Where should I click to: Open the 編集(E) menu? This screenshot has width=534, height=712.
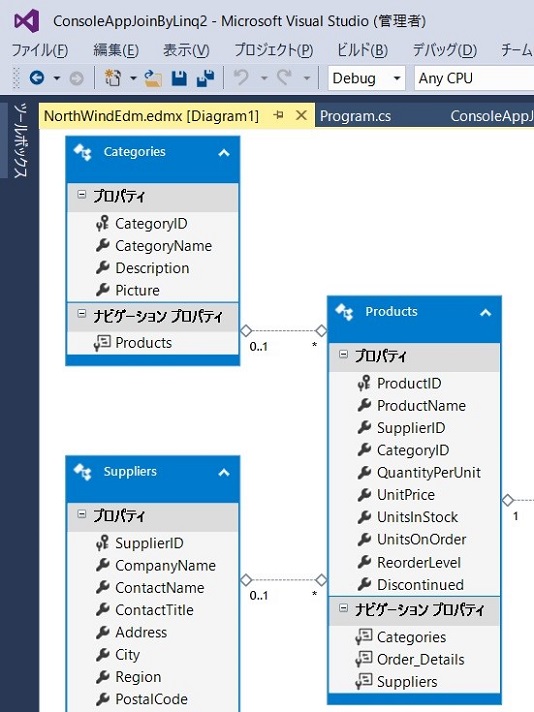tap(116, 49)
